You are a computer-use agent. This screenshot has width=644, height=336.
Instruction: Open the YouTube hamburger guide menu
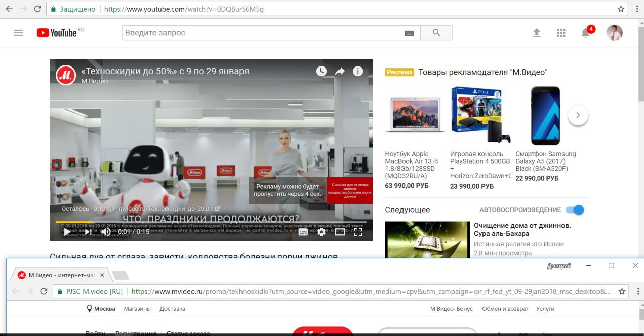coord(18,33)
